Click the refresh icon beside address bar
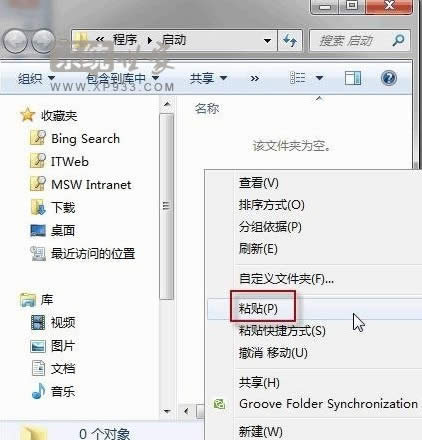 point(290,41)
